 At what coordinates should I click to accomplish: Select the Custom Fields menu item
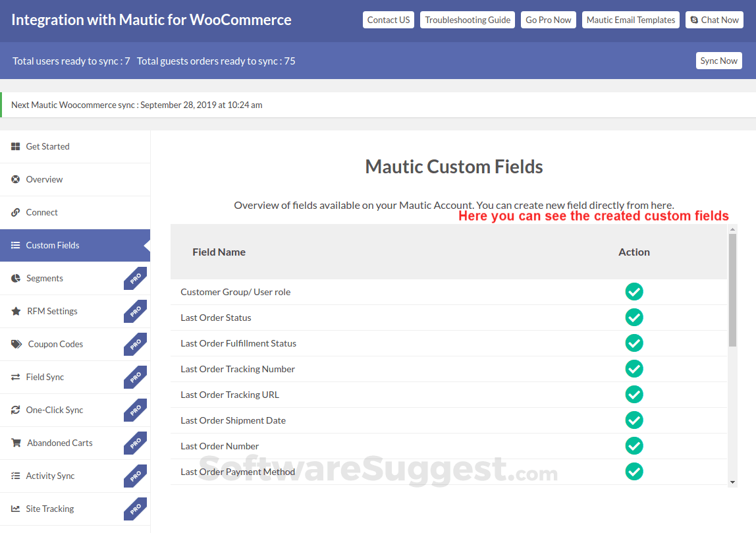point(74,245)
